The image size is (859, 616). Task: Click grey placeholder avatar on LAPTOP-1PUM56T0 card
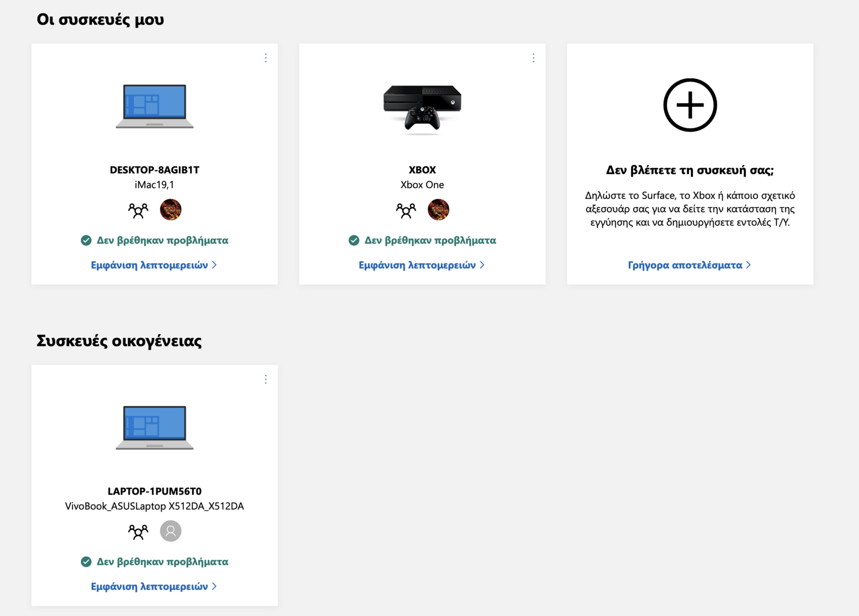click(171, 531)
